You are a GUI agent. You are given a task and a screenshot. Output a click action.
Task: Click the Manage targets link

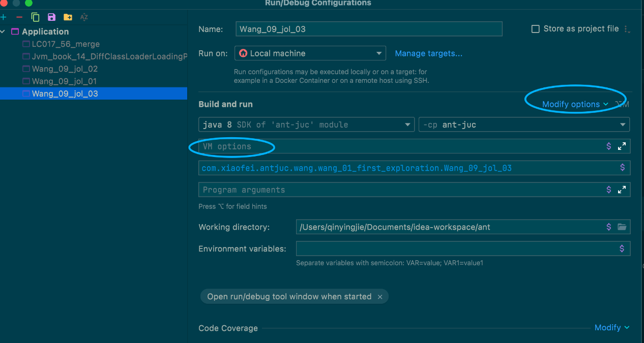(x=428, y=53)
